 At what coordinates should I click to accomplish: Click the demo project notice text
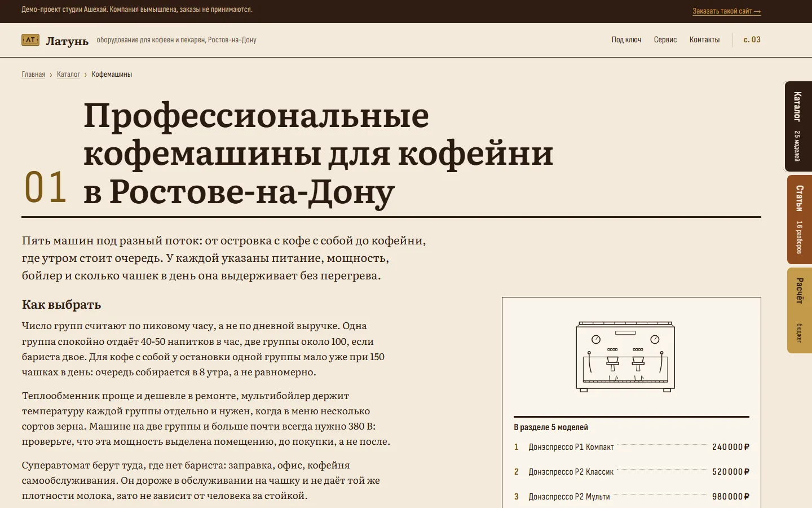pyautogui.click(x=137, y=10)
